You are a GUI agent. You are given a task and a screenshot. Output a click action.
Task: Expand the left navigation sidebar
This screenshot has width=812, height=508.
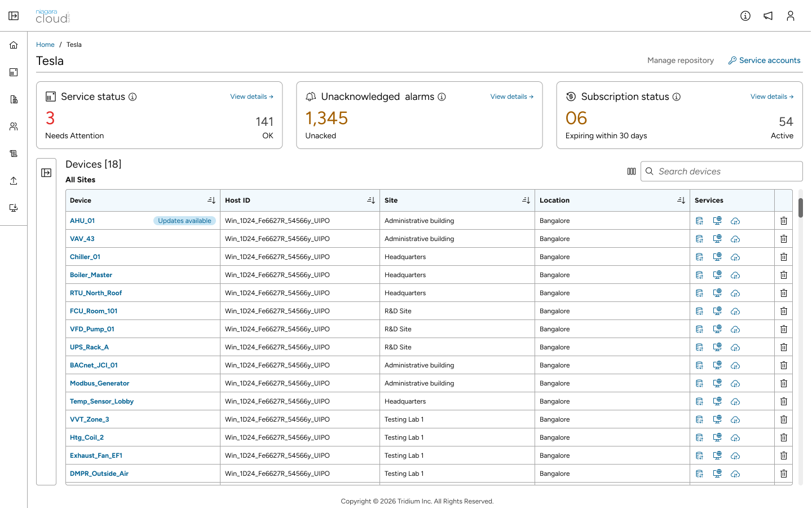(x=14, y=16)
